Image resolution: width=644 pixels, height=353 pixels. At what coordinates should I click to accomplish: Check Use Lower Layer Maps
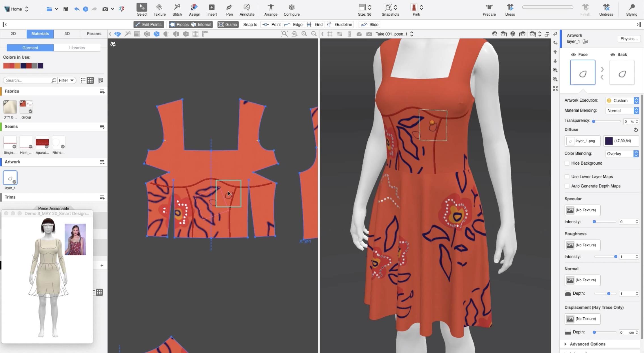coord(567,177)
